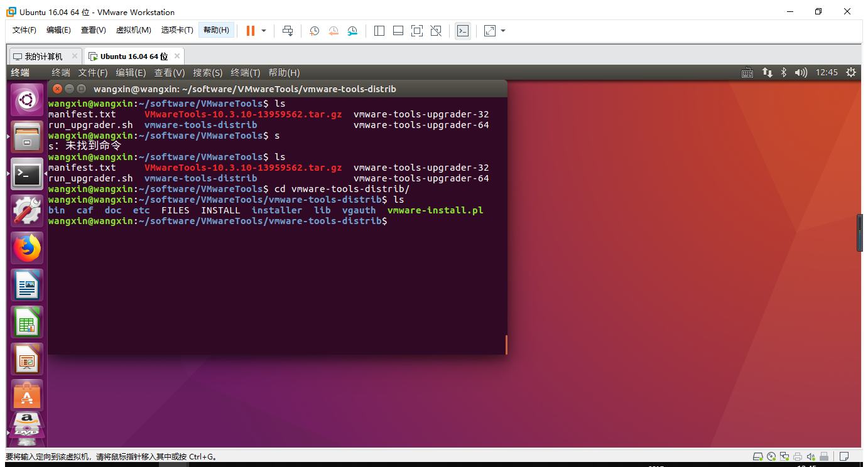The width and height of the screenshot is (868, 467).
Task: Open the terminal's 终端(T) menu
Action: click(246, 73)
